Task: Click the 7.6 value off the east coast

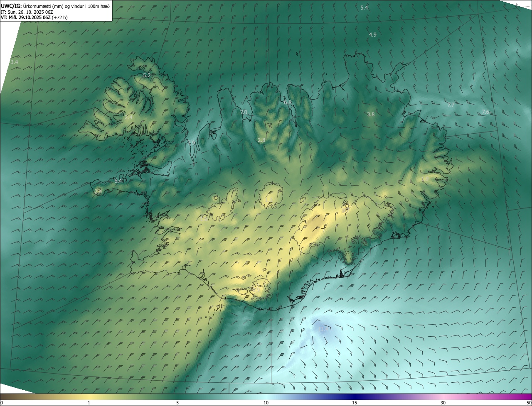Action: pos(485,112)
